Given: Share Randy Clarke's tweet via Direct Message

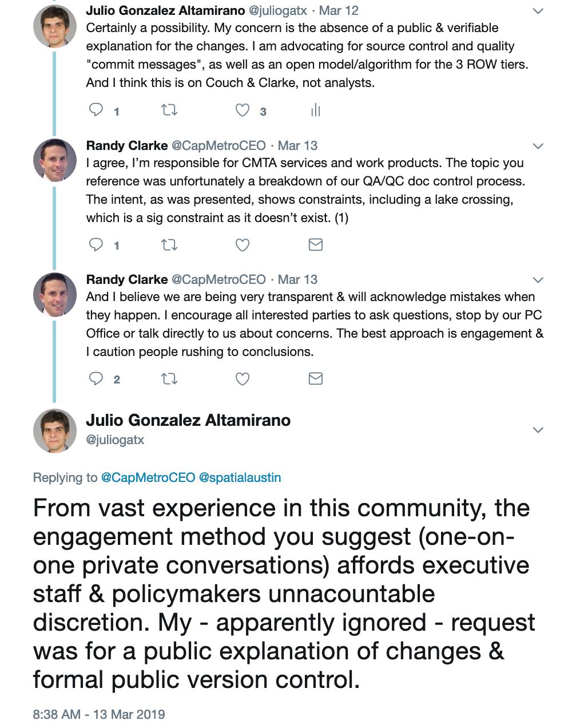Looking at the screenshot, I should click(315, 244).
